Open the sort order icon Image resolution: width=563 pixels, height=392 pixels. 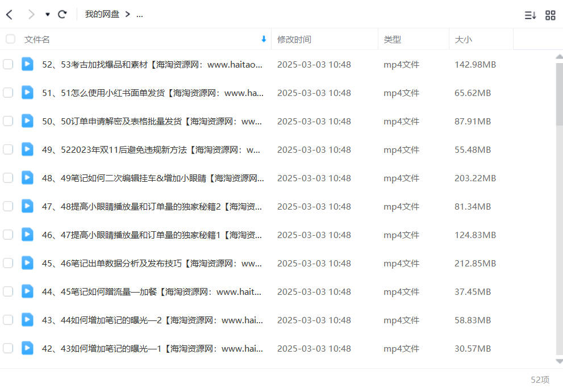[x=530, y=15]
